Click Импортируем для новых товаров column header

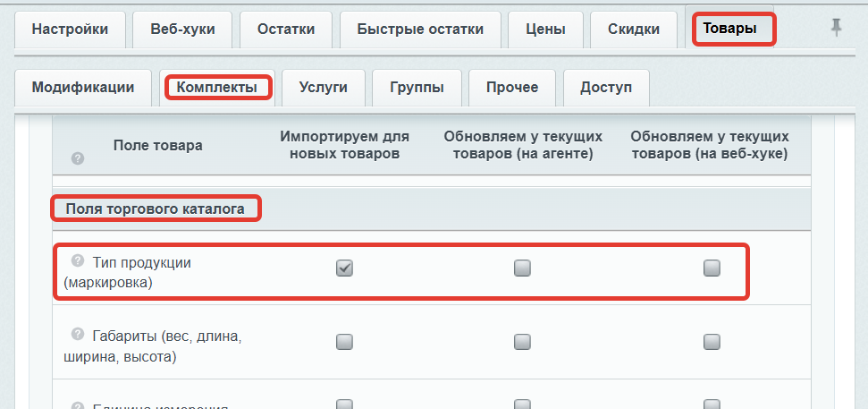(344, 145)
